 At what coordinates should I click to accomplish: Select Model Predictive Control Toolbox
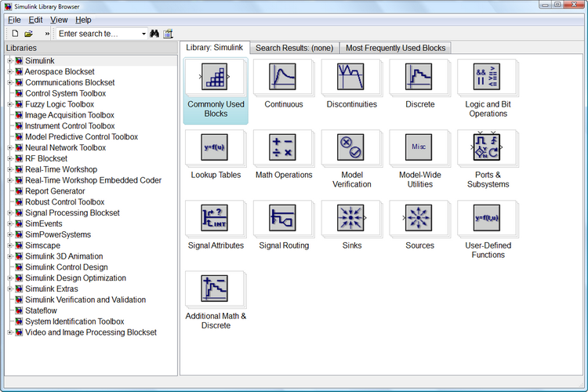tap(82, 137)
